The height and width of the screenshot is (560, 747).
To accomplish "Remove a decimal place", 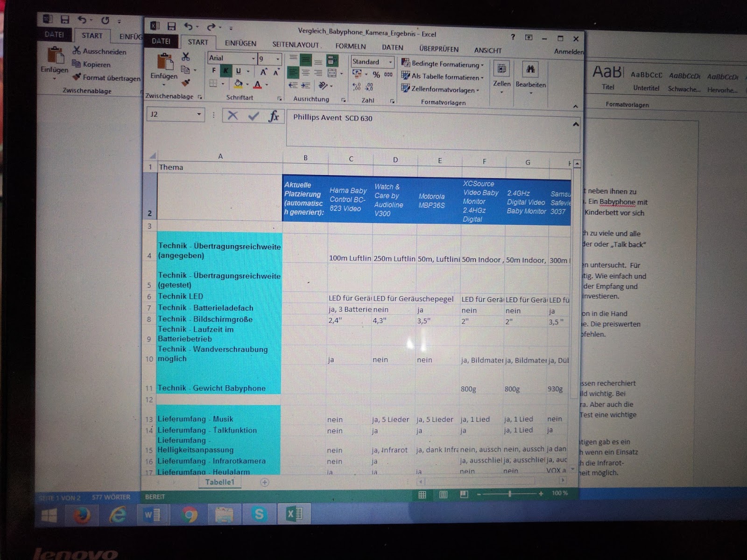I will tap(369, 87).
